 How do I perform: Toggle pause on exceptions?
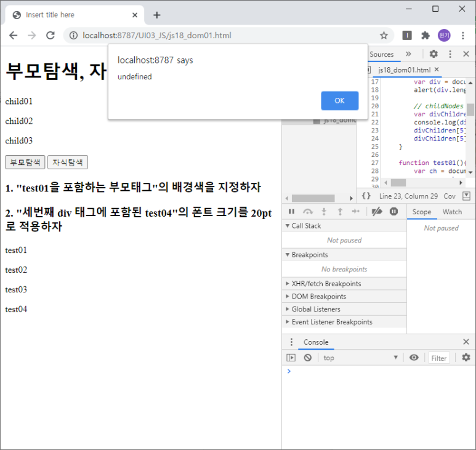pos(393,212)
